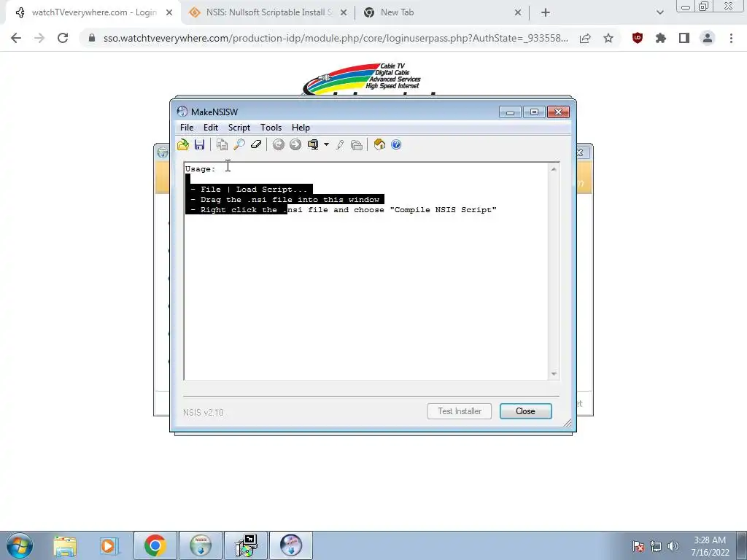Close the New Tab browser tab

(x=518, y=12)
